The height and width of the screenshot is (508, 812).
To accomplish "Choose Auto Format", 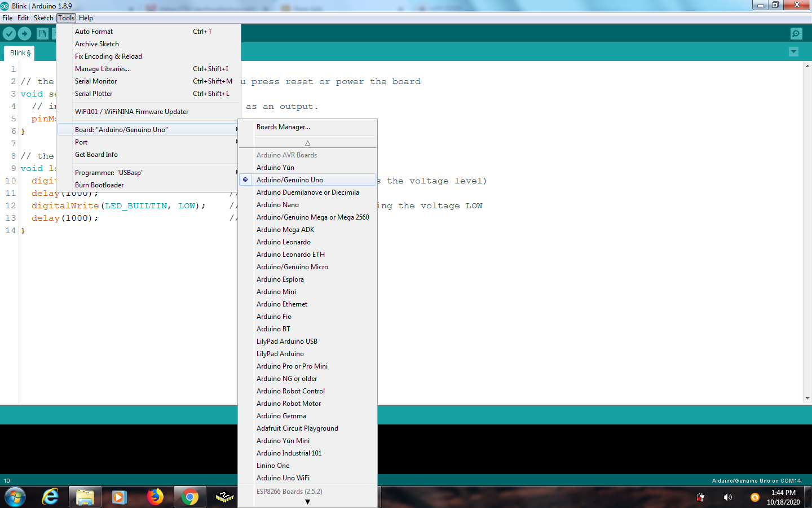I will click(149, 32).
